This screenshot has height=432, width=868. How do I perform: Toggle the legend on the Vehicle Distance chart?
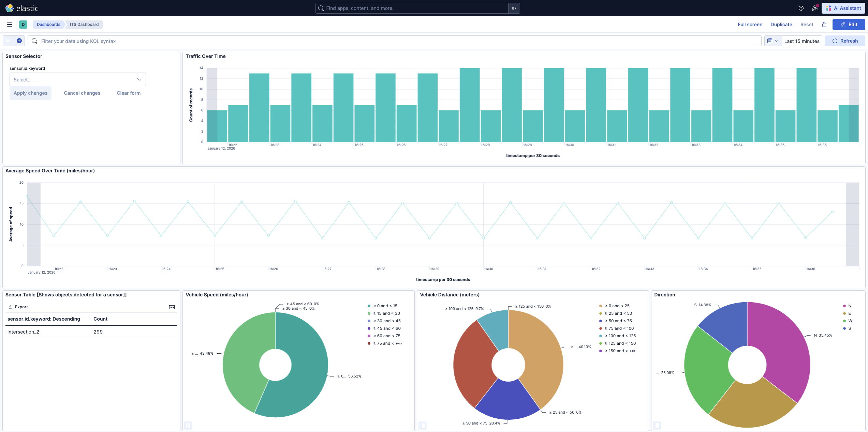click(x=423, y=426)
